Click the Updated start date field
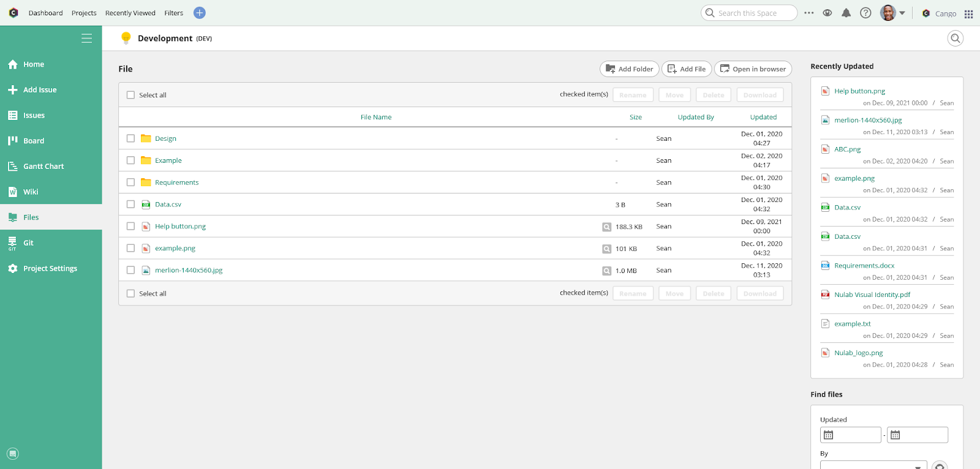980x469 pixels. pos(850,435)
